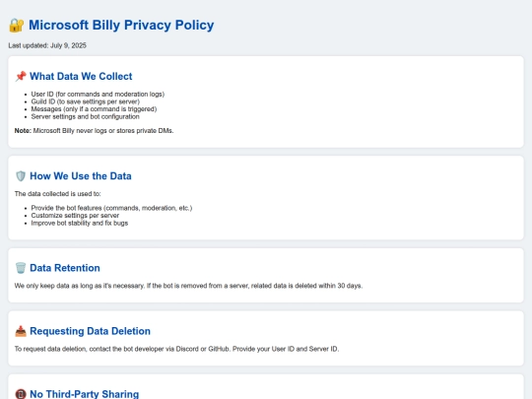Click the Microsoft Billy Privacy Policy title
Viewport: 532px width, 399px height.
(x=121, y=25)
